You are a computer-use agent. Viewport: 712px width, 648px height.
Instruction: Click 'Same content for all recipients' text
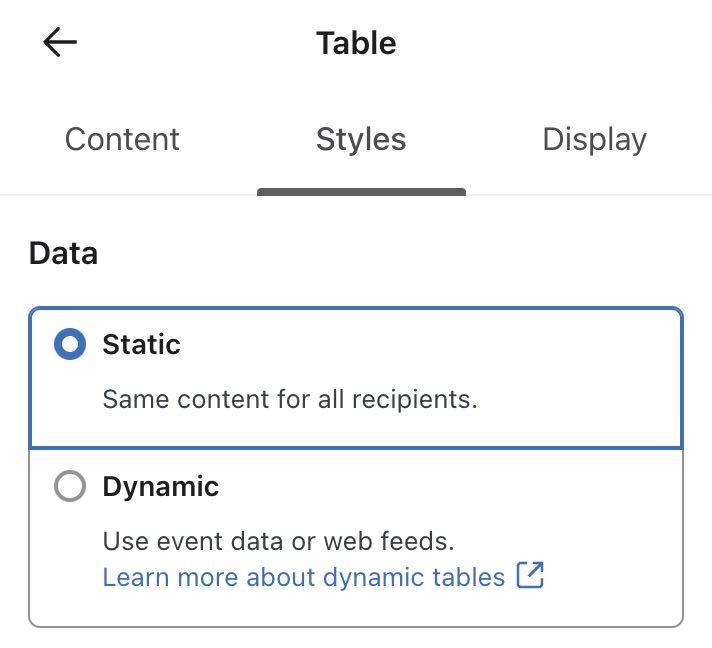[x=290, y=400]
